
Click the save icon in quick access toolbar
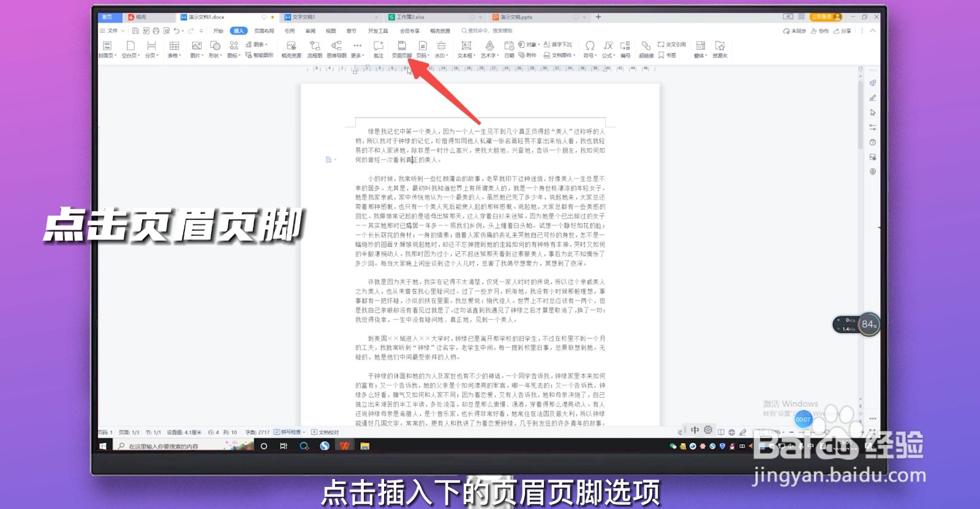point(135,31)
